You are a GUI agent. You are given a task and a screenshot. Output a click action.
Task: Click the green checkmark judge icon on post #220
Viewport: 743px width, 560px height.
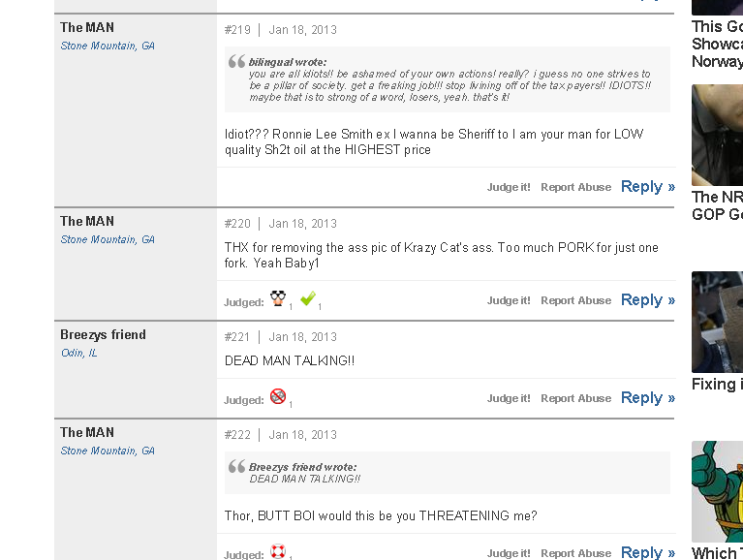click(x=308, y=298)
